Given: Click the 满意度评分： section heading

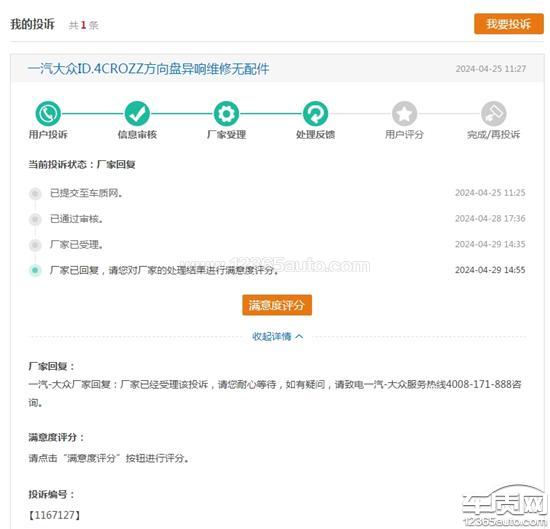Looking at the screenshot, I should [x=56, y=437].
